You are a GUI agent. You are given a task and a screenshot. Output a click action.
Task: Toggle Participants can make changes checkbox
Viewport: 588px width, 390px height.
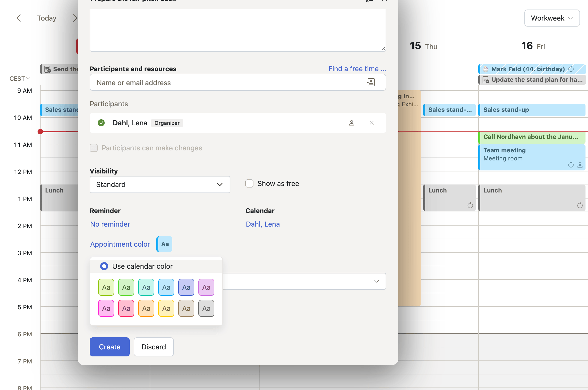pos(94,148)
